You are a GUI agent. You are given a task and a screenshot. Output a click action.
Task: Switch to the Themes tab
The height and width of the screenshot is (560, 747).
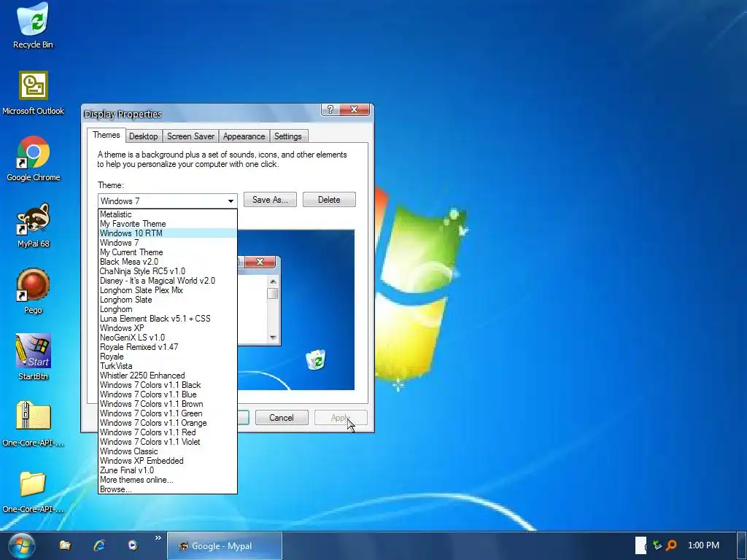coord(107,135)
